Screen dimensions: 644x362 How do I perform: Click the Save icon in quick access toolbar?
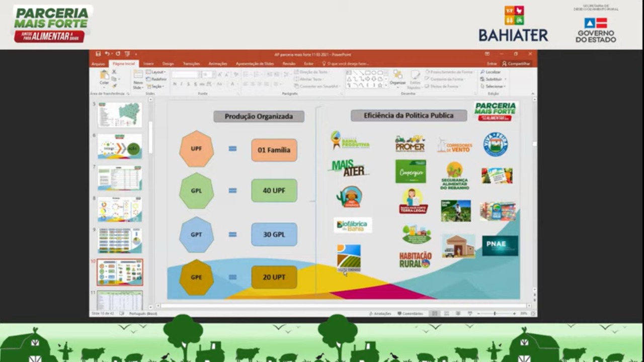(98, 54)
